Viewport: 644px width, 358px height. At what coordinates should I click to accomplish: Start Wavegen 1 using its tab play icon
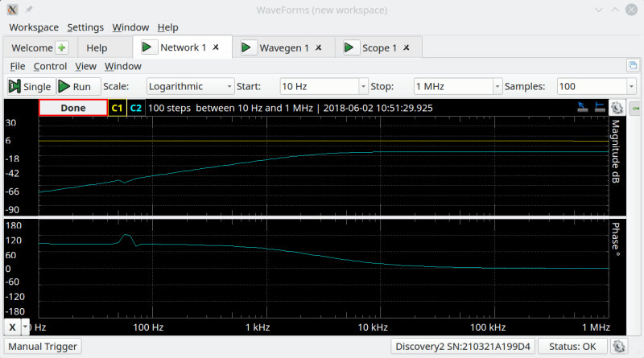tap(248, 48)
